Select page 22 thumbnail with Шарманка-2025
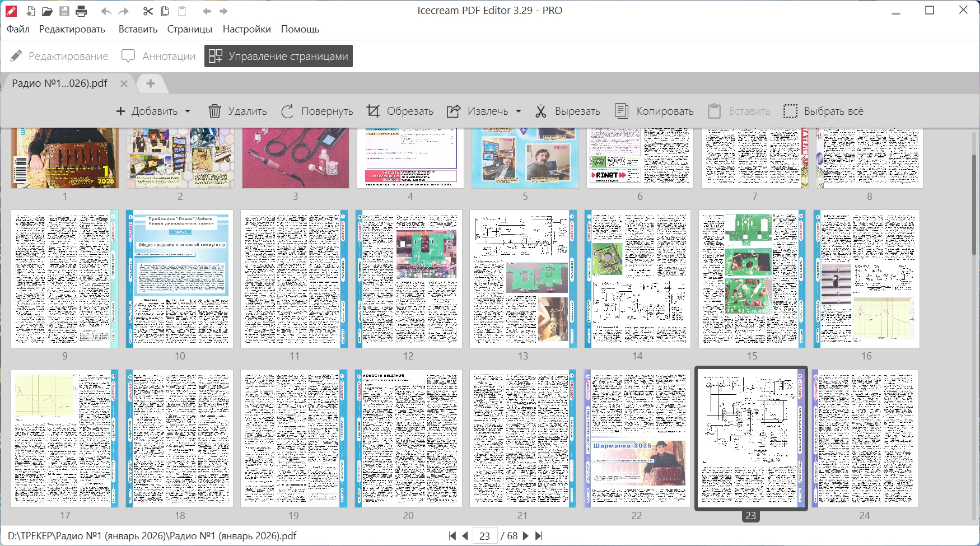This screenshot has width=980, height=546. [x=637, y=438]
